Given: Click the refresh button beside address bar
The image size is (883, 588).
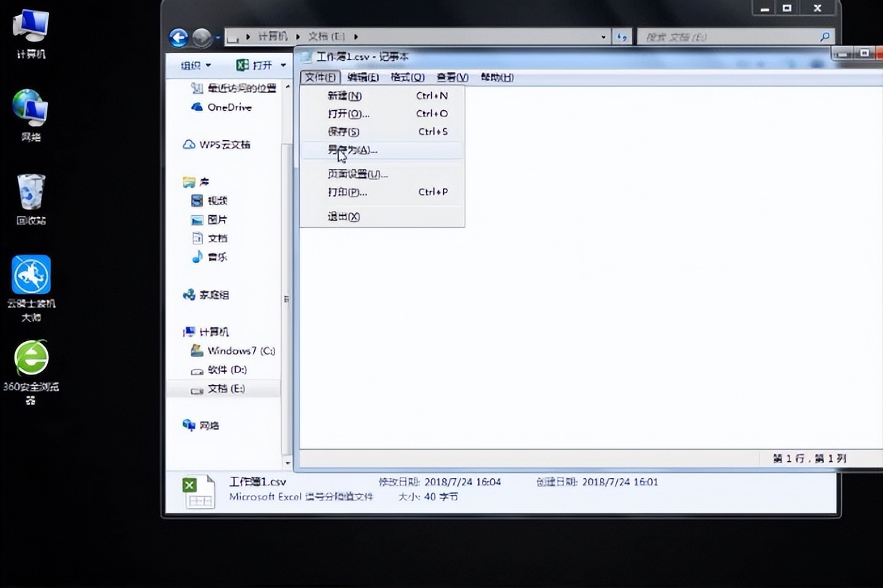Looking at the screenshot, I should click(622, 37).
